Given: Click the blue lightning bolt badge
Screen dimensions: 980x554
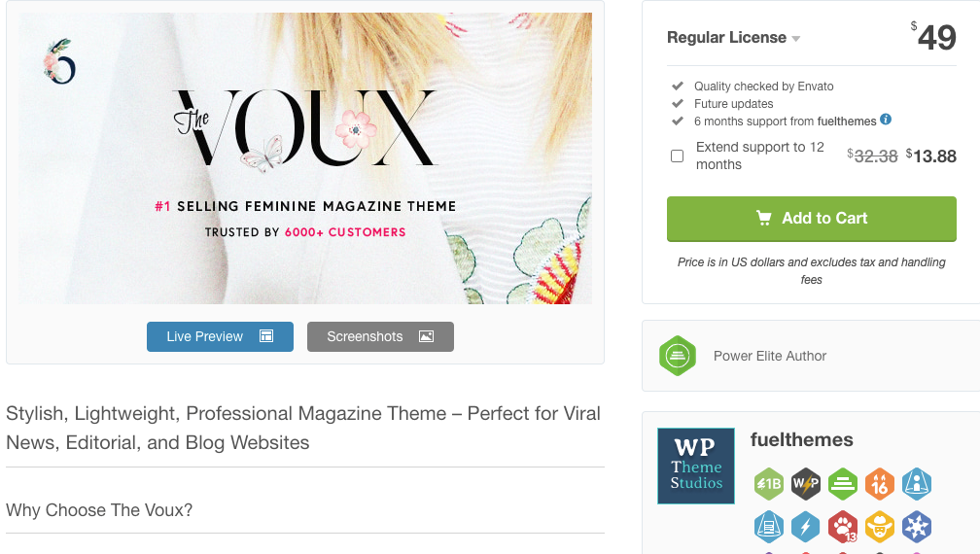Looking at the screenshot, I should [x=806, y=527].
